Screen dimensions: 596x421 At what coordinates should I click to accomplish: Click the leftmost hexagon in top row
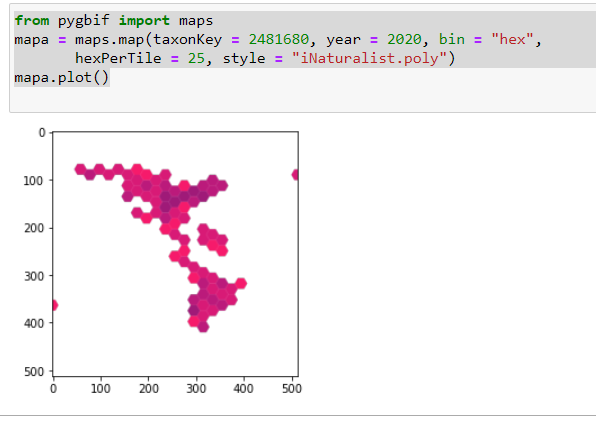pos(80,169)
